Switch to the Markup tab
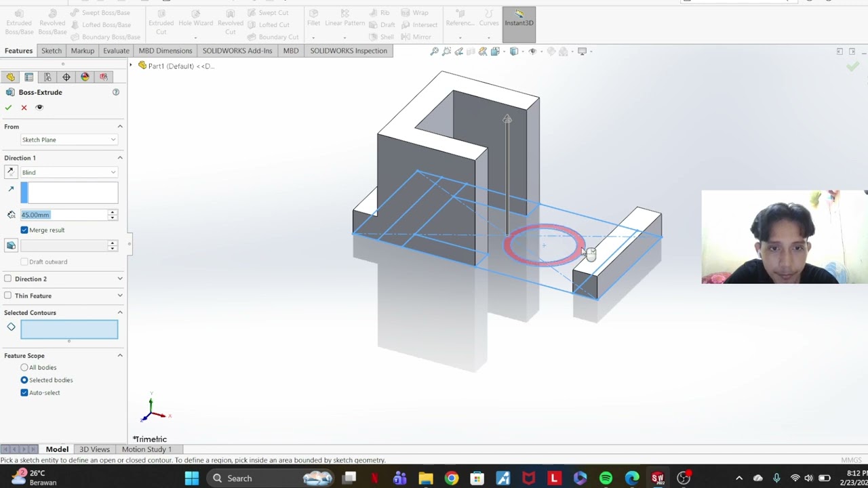The width and height of the screenshot is (868, 488). [x=83, y=51]
